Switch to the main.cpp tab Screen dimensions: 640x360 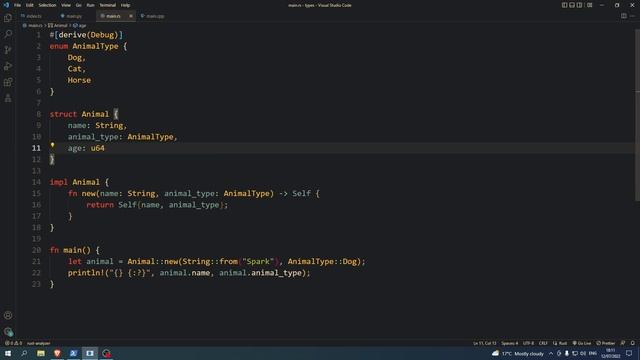[x=155, y=16]
